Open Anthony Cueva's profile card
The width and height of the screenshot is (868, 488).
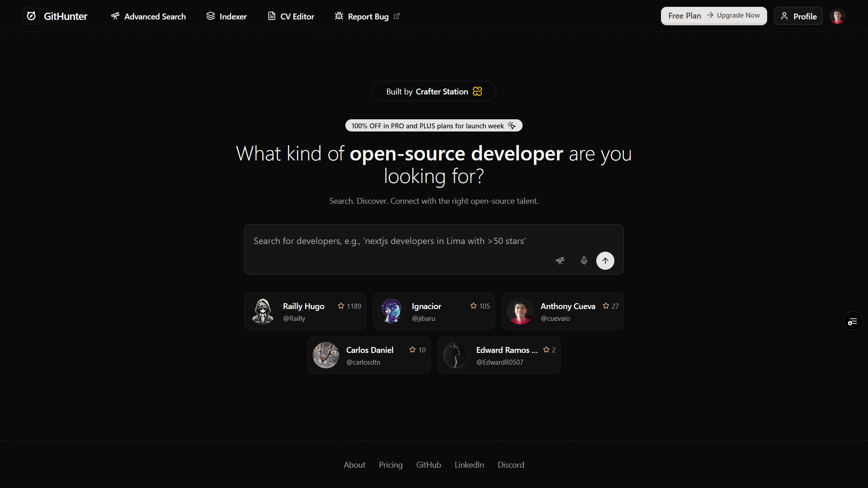pos(562,311)
